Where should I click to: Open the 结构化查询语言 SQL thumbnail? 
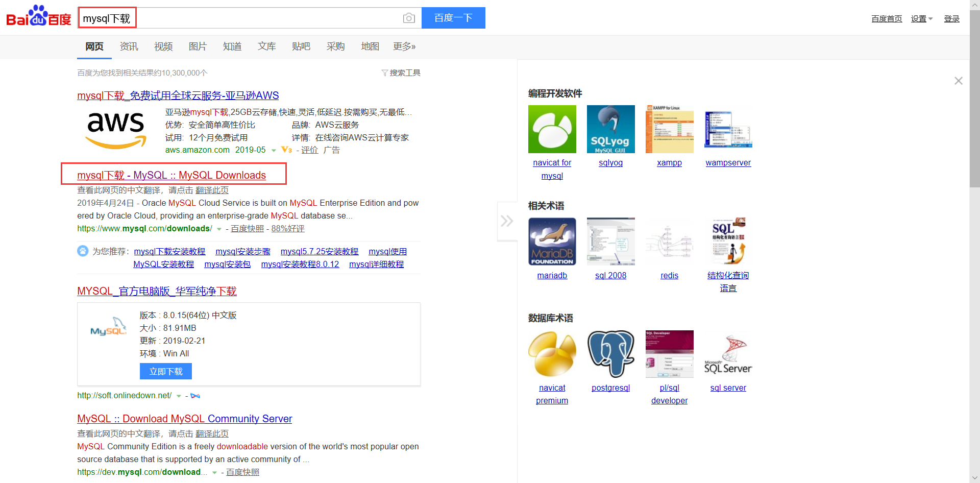click(728, 241)
